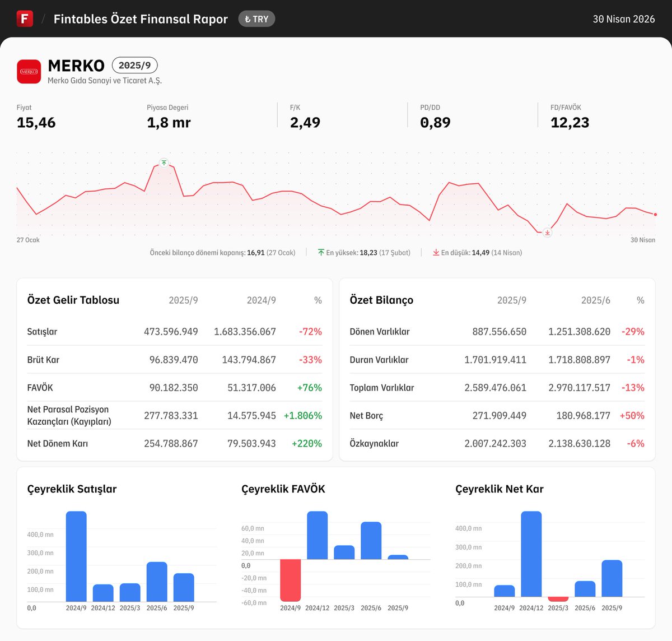
Task: Click the Çeyreklik FAVÖK 2025/6 bar
Action: click(x=371, y=541)
